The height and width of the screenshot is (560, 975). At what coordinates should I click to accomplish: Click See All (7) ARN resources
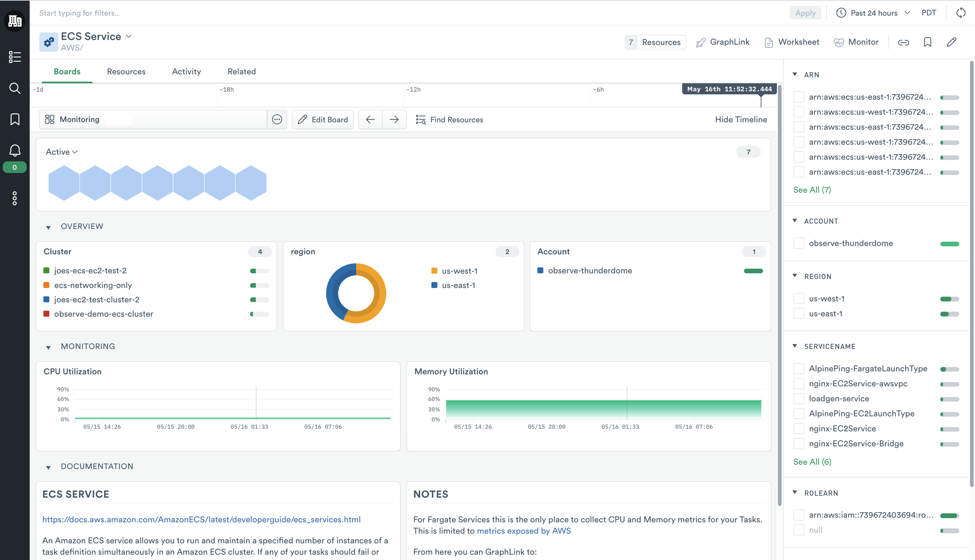click(812, 189)
